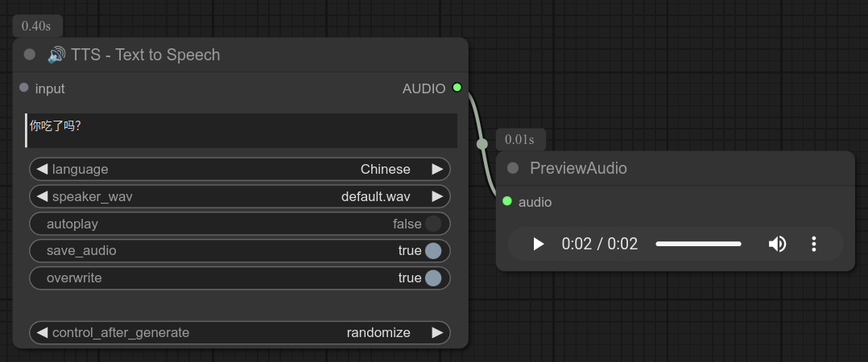Select previous language with left arrow
The width and height of the screenshot is (868, 362).
coord(42,170)
